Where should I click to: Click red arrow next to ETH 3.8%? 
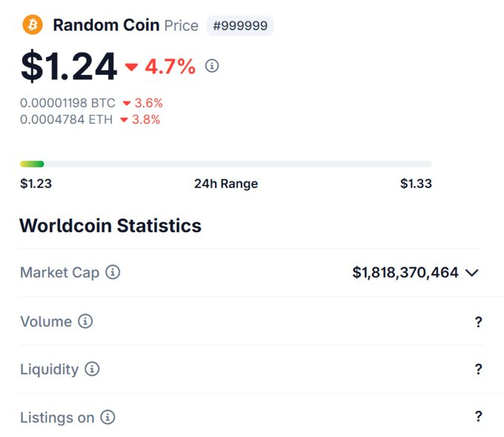pyautogui.click(x=124, y=119)
